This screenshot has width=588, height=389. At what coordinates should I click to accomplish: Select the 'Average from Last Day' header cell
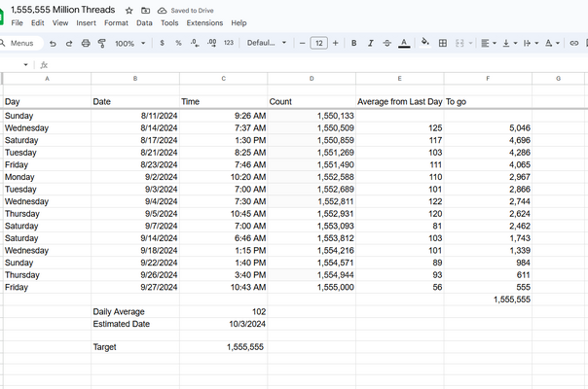pos(400,102)
